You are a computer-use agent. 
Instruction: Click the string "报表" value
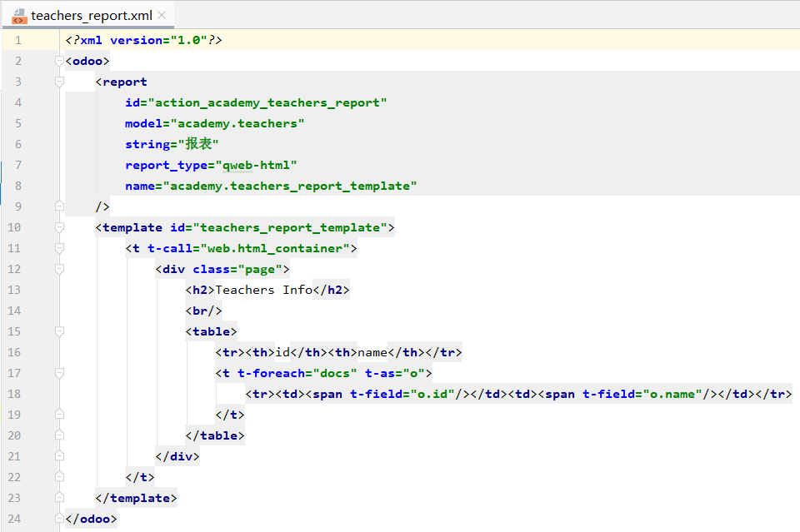pyautogui.click(x=198, y=144)
